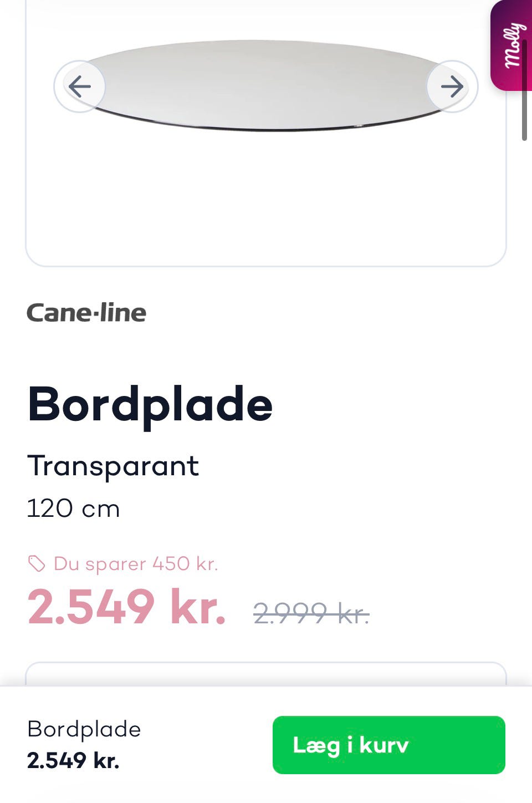Click the kurv word on green button
532x803 pixels.
[x=384, y=745]
